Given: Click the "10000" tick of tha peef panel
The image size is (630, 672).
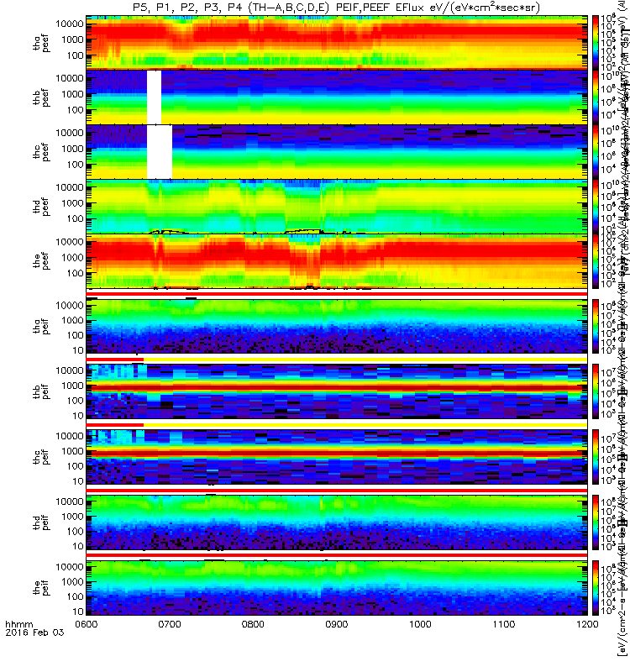Looking at the screenshot, I should [70, 24].
